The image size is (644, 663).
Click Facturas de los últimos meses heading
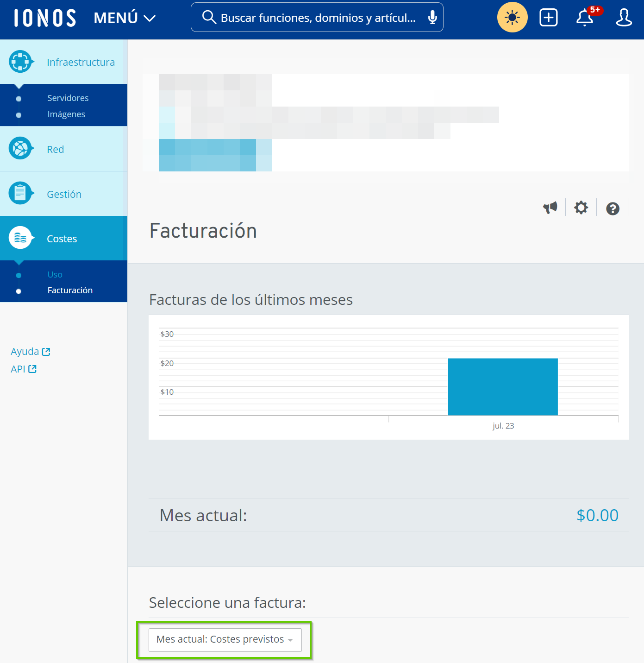coord(251,300)
